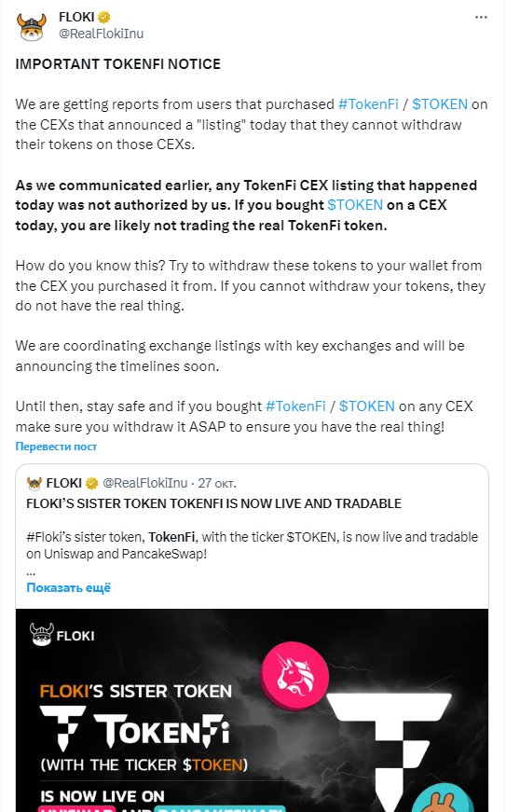This screenshot has height=812, width=506.
Task: Open the @RealFlokiInu handle at top
Action: pos(101,34)
